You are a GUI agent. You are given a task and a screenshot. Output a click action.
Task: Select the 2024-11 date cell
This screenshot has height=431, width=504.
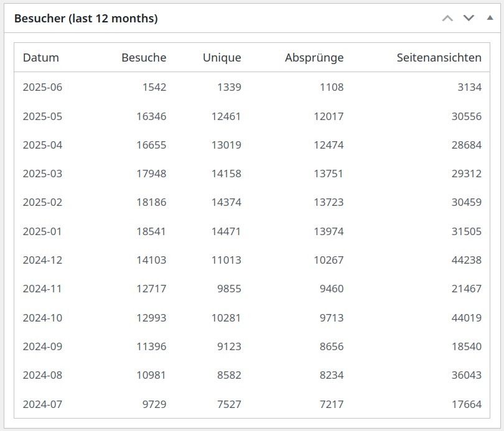click(x=42, y=289)
